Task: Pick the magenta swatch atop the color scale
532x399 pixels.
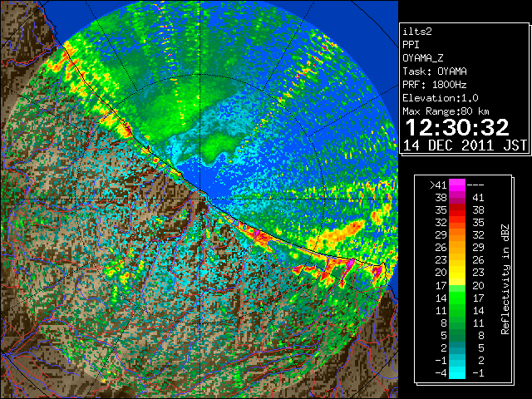Action: 457,185
